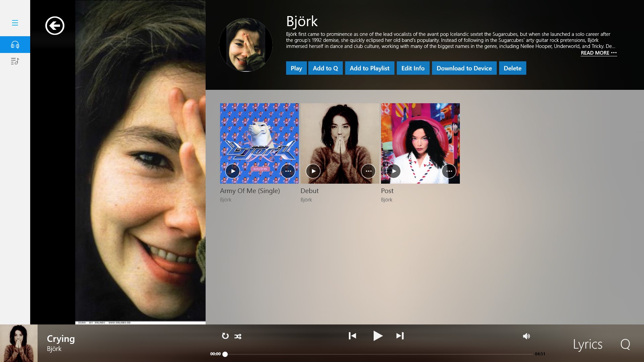Click the round Björk artist avatar
This screenshot has height=362, width=644.
[x=246, y=45]
